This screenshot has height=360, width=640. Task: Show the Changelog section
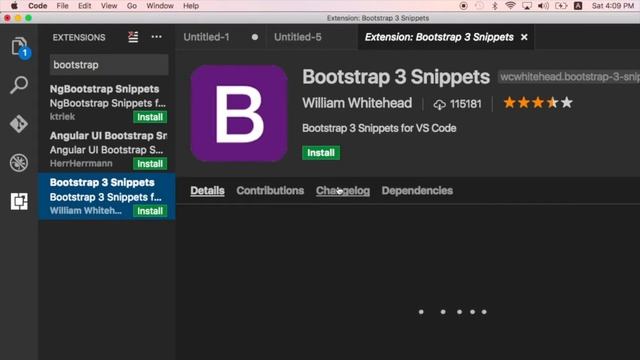[343, 191]
